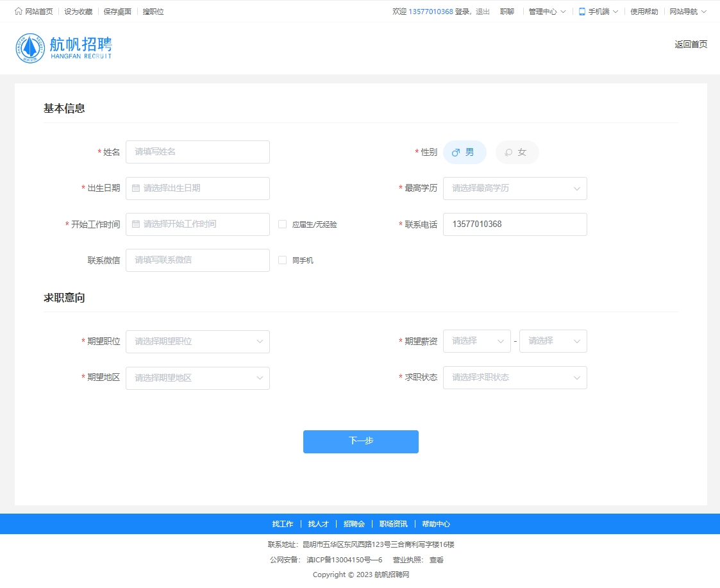
Task: Click into the 姓名 input field
Action: click(x=197, y=152)
